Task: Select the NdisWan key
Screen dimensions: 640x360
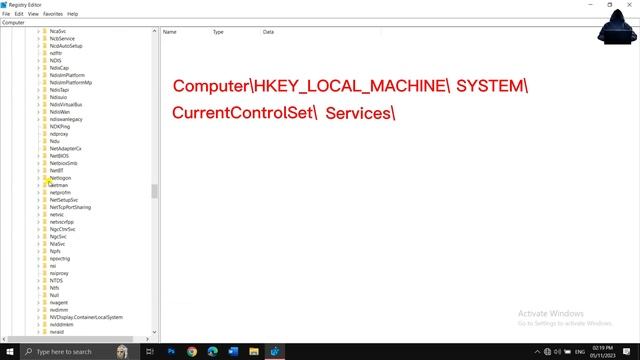Action: tap(60, 112)
